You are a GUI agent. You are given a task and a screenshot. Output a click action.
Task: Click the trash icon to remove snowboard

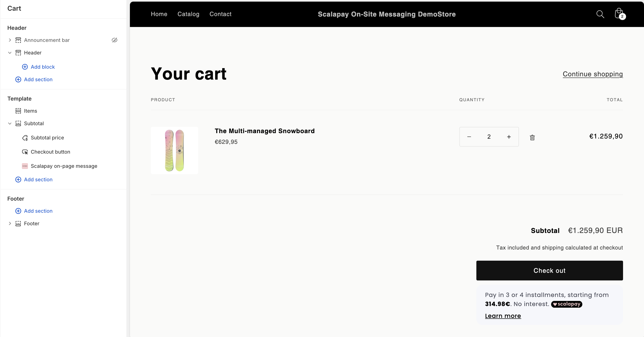click(532, 137)
